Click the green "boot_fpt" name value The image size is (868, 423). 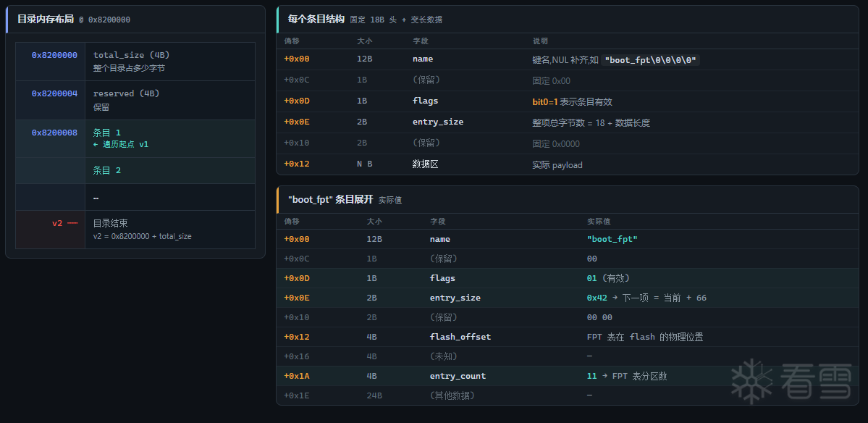(x=612, y=239)
